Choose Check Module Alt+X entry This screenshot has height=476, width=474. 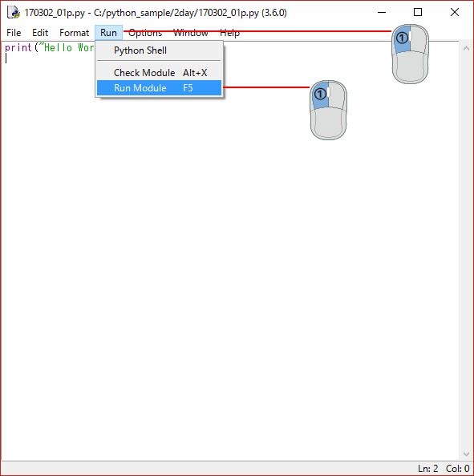click(x=159, y=73)
